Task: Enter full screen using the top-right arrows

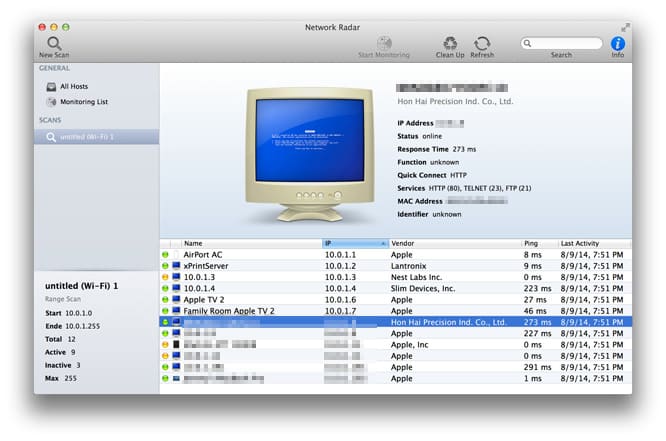Action: coord(625,27)
